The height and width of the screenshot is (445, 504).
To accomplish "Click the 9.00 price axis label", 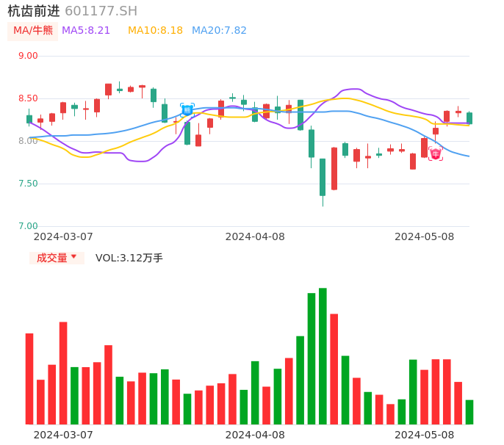I will tap(28, 56).
